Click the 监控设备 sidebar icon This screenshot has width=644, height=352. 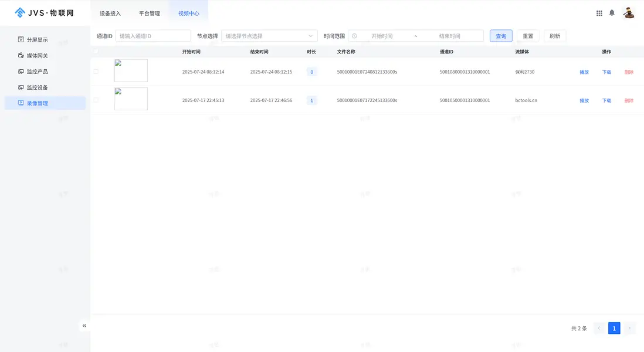[21, 87]
